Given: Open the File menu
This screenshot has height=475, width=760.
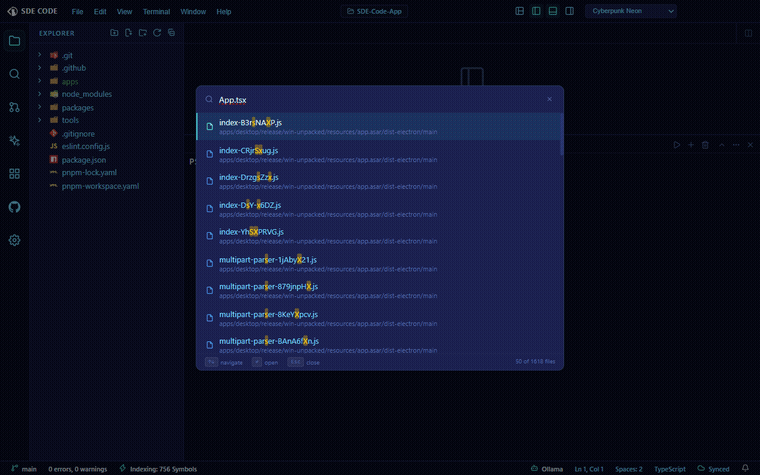Looking at the screenshot, I should 78,11.
